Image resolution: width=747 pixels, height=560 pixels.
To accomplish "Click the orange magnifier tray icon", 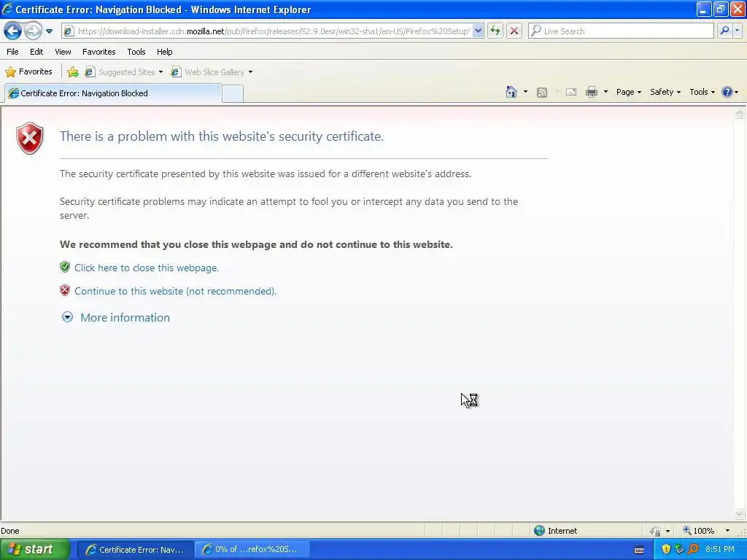I will point(693,550).
